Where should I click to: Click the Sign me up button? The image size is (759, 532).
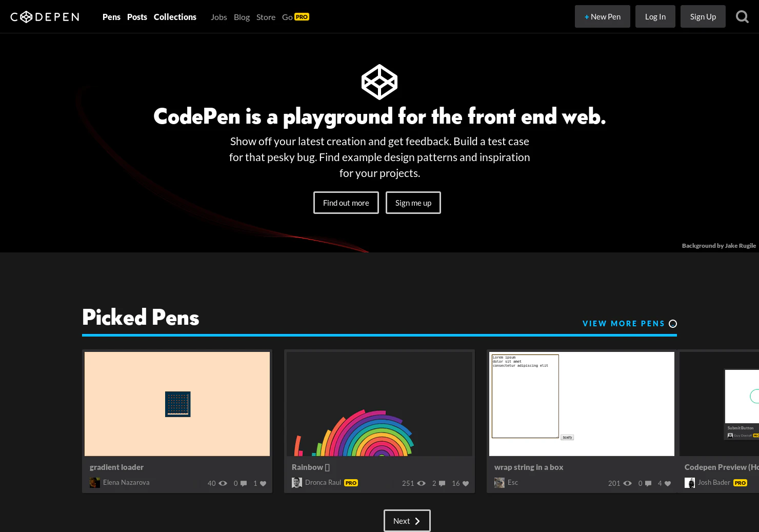click(413, 203)
